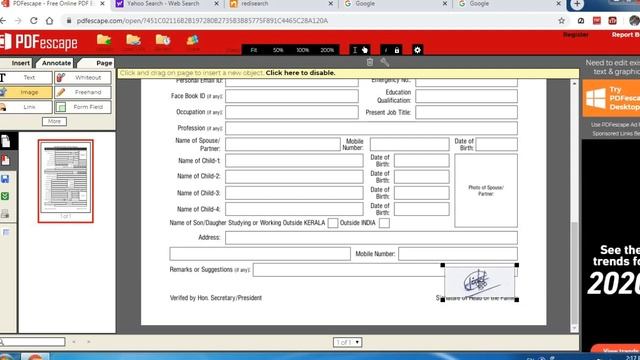Click the red PDF icon in left sidebar

click(x=6, y=160)
